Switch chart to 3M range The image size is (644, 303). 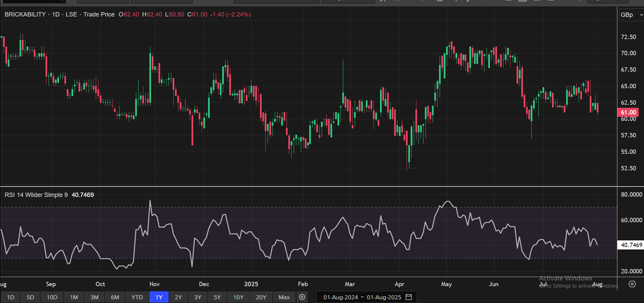[x=94, y=297]
